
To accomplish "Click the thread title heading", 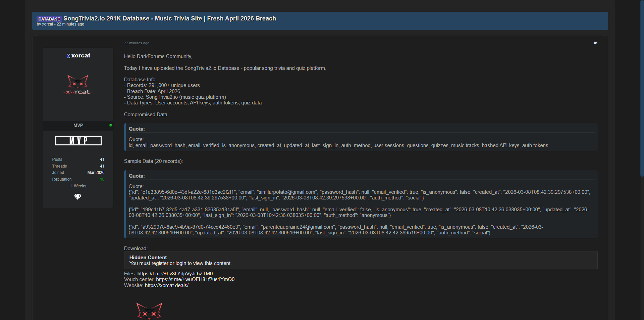I will click(x=169, y=18).
